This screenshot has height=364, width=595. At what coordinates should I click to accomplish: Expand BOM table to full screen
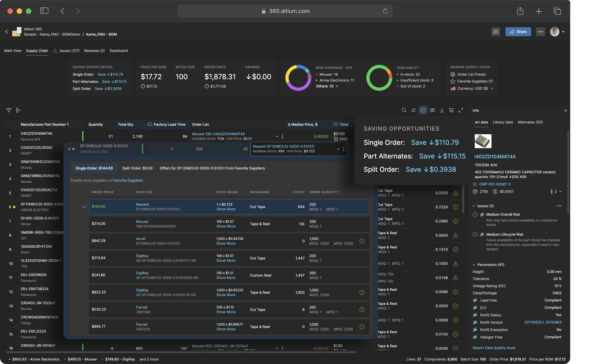pos(461,110)
